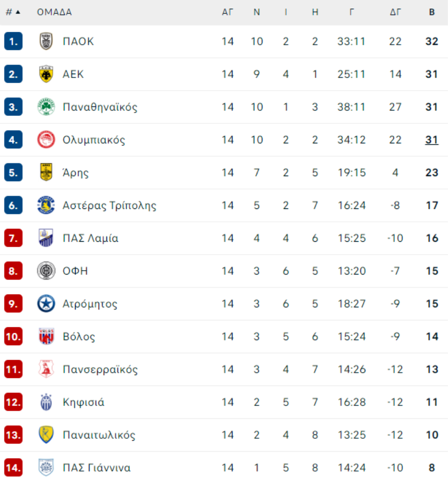Sort standings by the Β points column
Image resolution: width=448 pixels, height=481 pixels.
point(432,12)
